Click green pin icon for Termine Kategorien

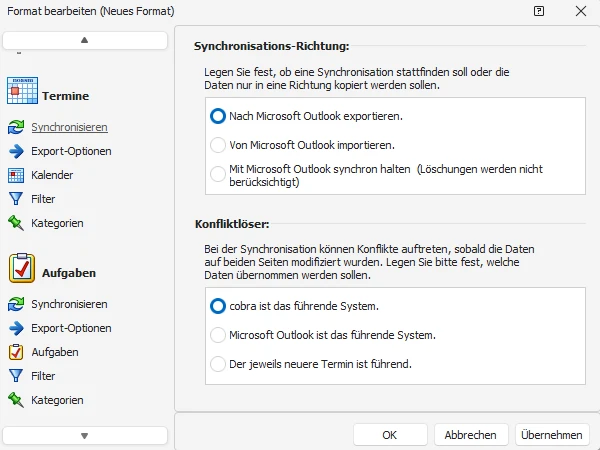coord(16,223)
